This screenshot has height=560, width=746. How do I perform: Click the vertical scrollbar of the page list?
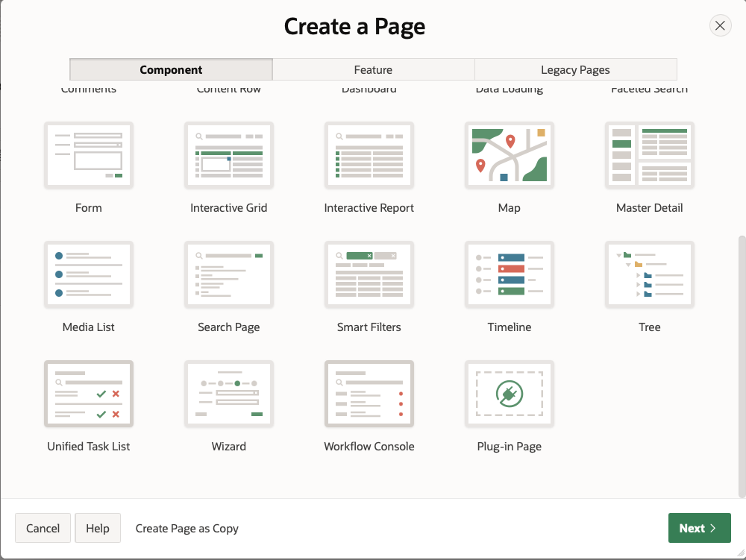coord(741,365)
